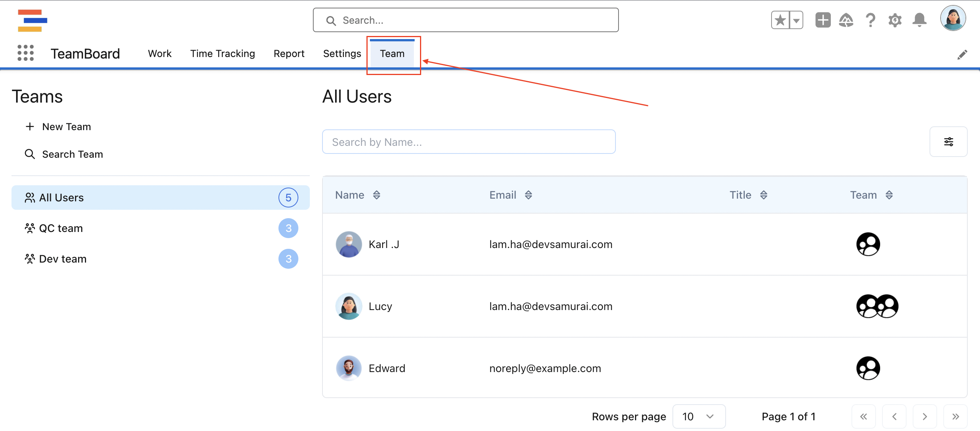Open the Work menu item
This screenshot has width=980, height=431.
click(160, 54)
